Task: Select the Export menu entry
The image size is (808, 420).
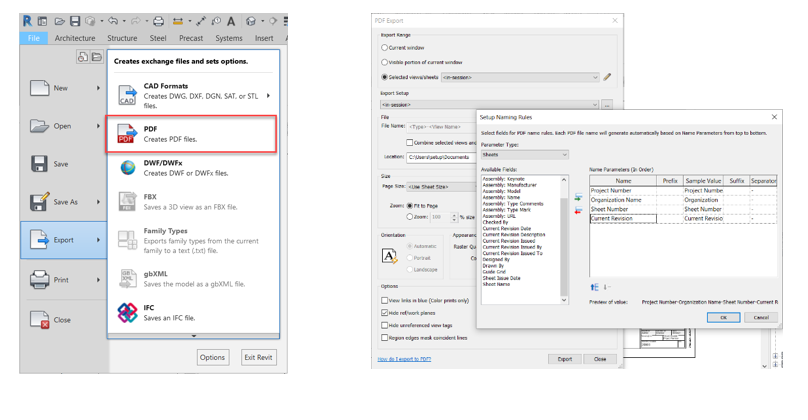Action: pyautogui.click(x=64, y=240)
